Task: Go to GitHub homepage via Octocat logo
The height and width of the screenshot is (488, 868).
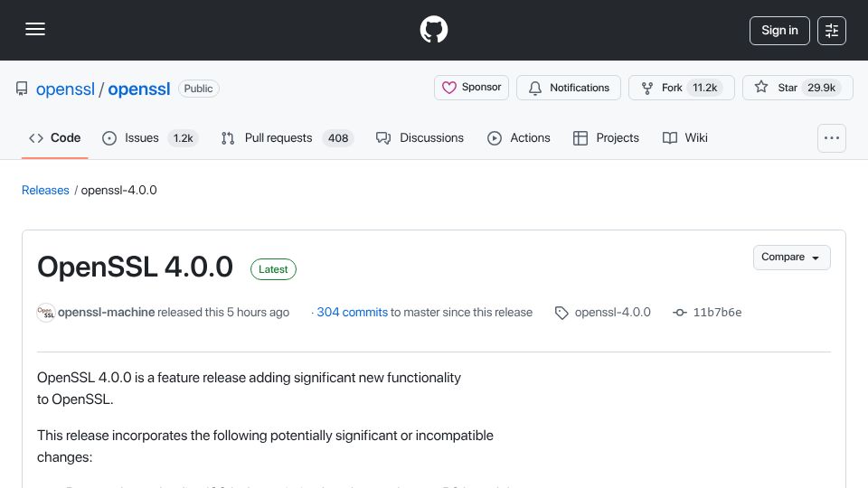Action: coord(433,29)
